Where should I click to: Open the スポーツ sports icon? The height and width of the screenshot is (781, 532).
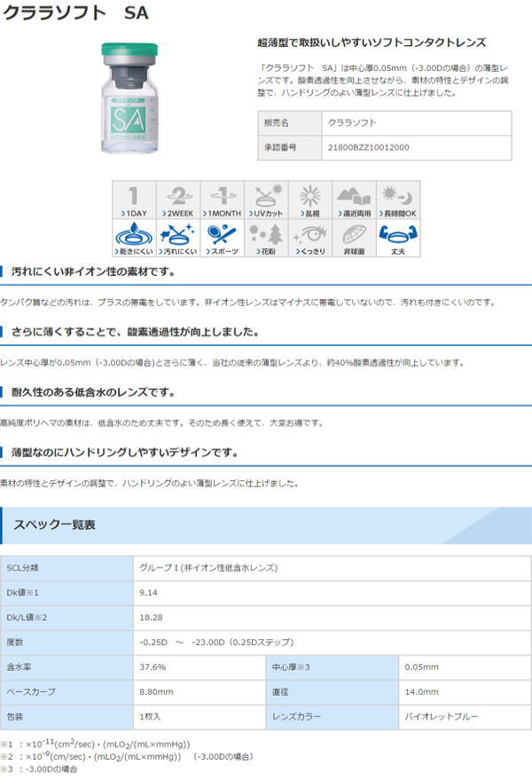[222, 238]
